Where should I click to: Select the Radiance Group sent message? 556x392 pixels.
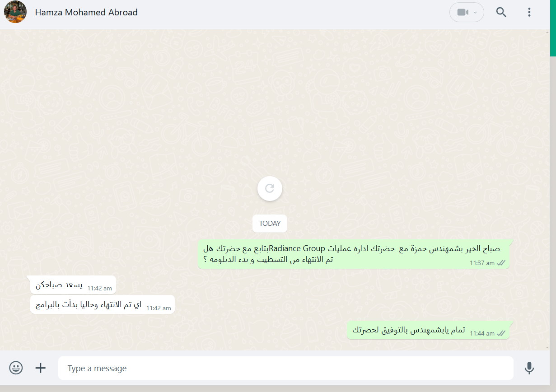354,254
